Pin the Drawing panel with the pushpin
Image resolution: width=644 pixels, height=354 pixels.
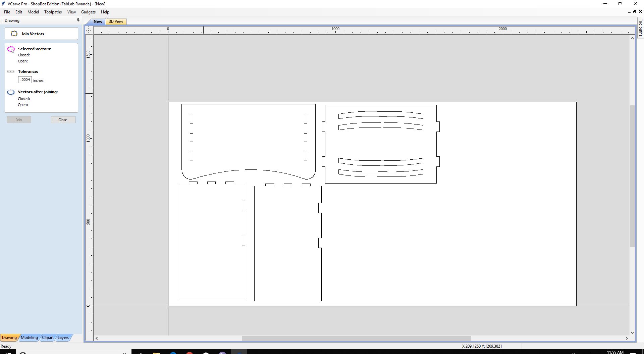78,20
